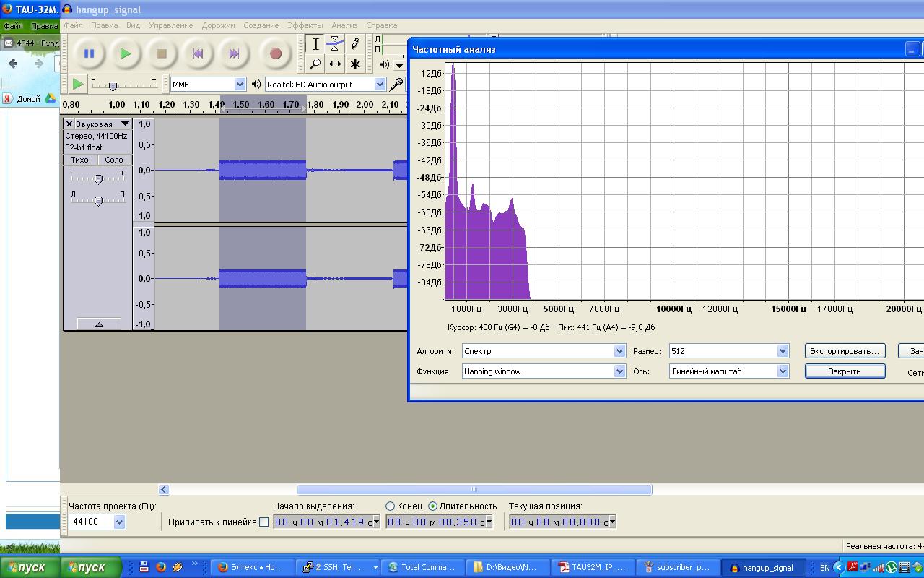Open the Управление menu

[170, 25]
